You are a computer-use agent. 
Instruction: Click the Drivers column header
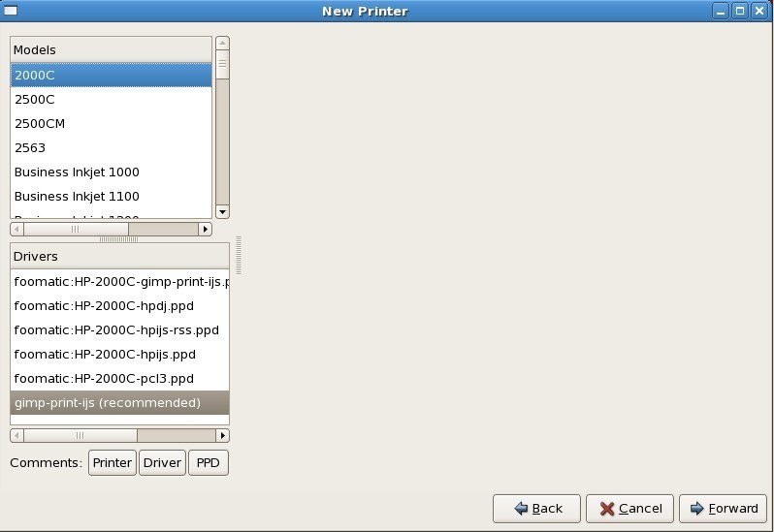(x=119, y=257)
